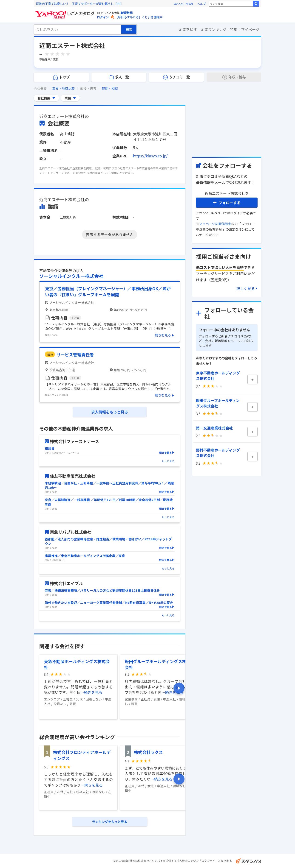Image resolution: width=295 pixels, height=868 pixels.
Task: Click the plus icon beside フォローしている会社
Action: click(x=199, y=313)
